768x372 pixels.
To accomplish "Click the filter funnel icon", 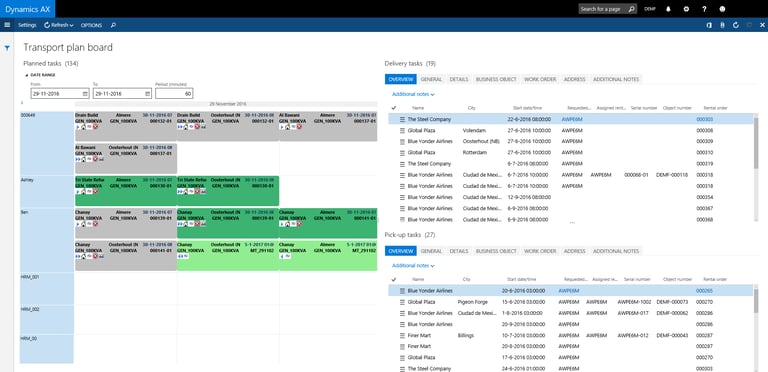I will click(7, 48).
